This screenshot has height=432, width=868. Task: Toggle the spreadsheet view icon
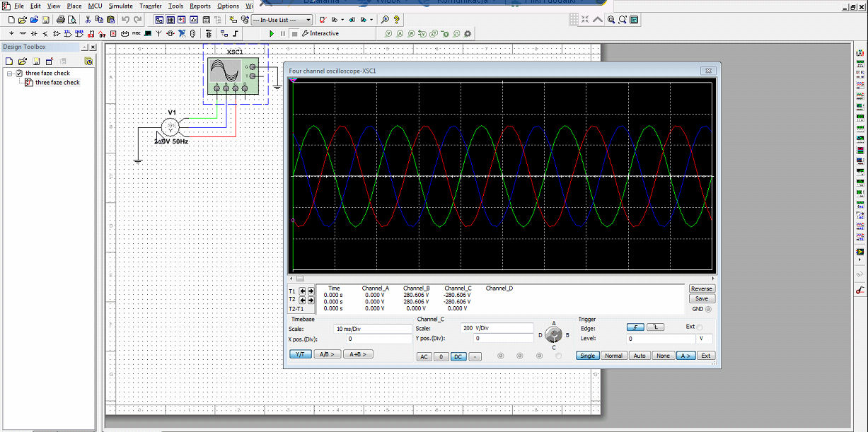click(170, 20)
